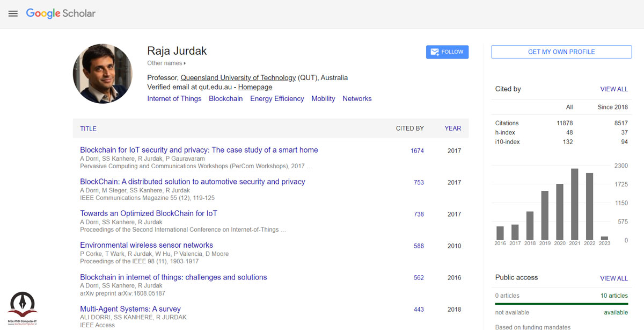Viewport: 644px width, 330px height.
Task: View the 562 citations count link
Action: (419, 278)
